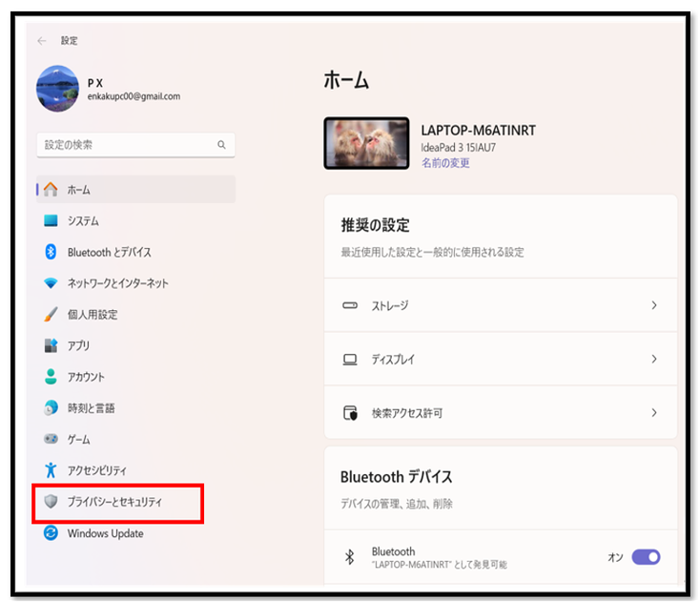Image resolution: width=700 pixels, height=602 pixels.
Task: Click the 検索アクセス許可 icon
Action: coord(350,413)
